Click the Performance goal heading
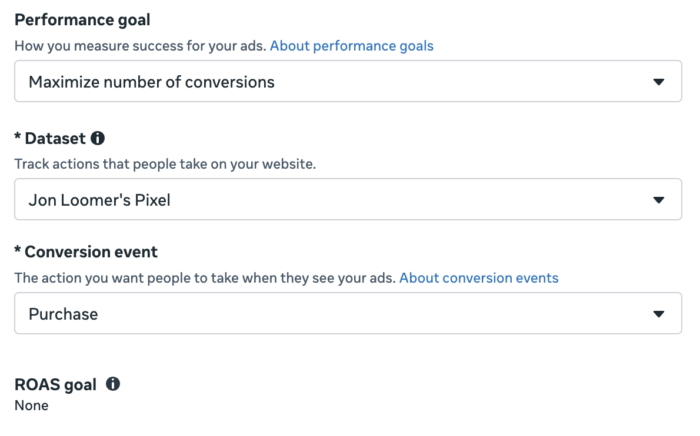The image size is (700, 436). (83, 20)
